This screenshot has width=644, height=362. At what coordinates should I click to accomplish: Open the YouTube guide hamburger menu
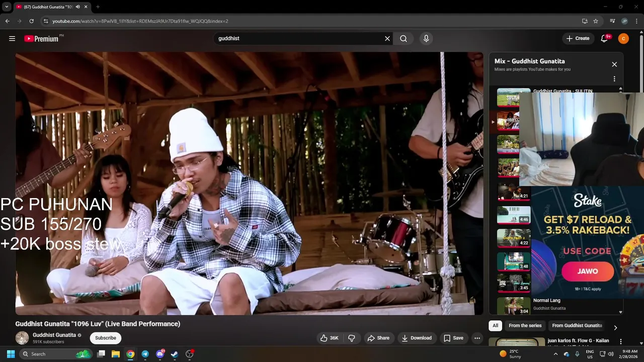tap(12, 39)
